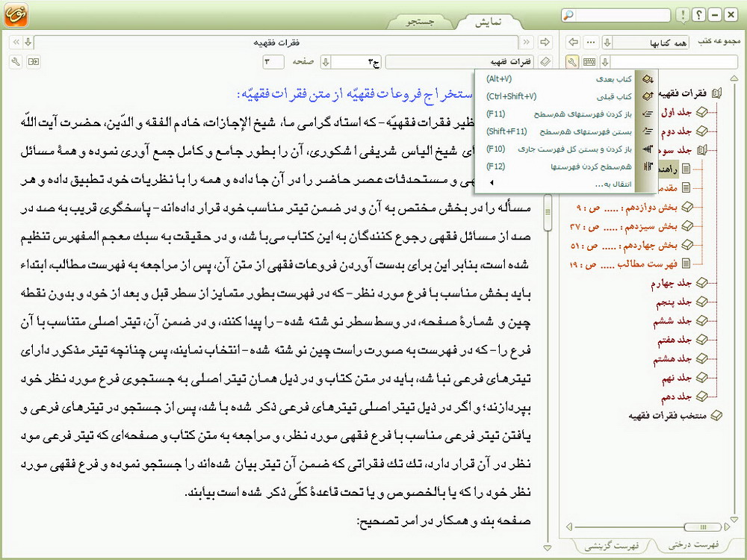
Task: Switch to فهرست گزینشی bottom tab
Action: (x=611, y=545)
